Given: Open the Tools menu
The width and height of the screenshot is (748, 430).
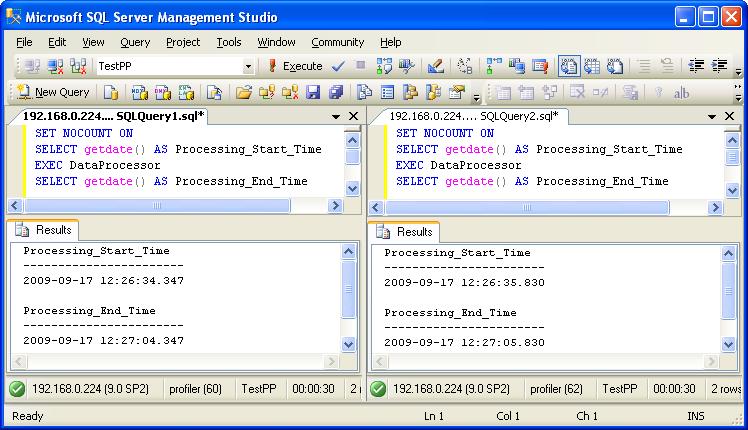Looking at the screenshot, I should pos(229,42).
